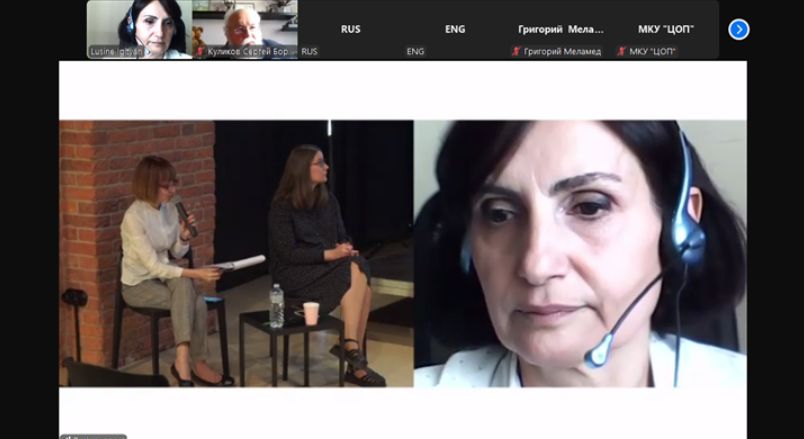Click the small RUS caption under tile
Screen dimensions: 804x439
click(309, 51)
